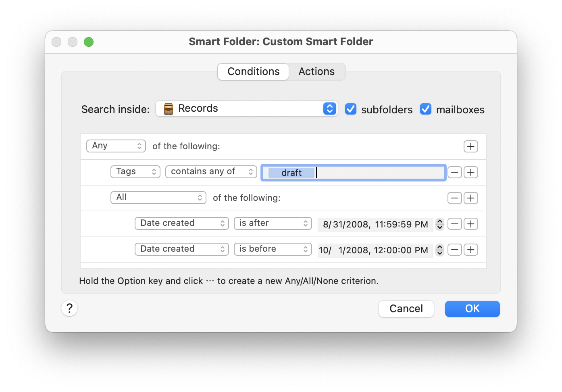Add criterion after the 'is after' row
The image size is (562, 392).
point(471,224)
